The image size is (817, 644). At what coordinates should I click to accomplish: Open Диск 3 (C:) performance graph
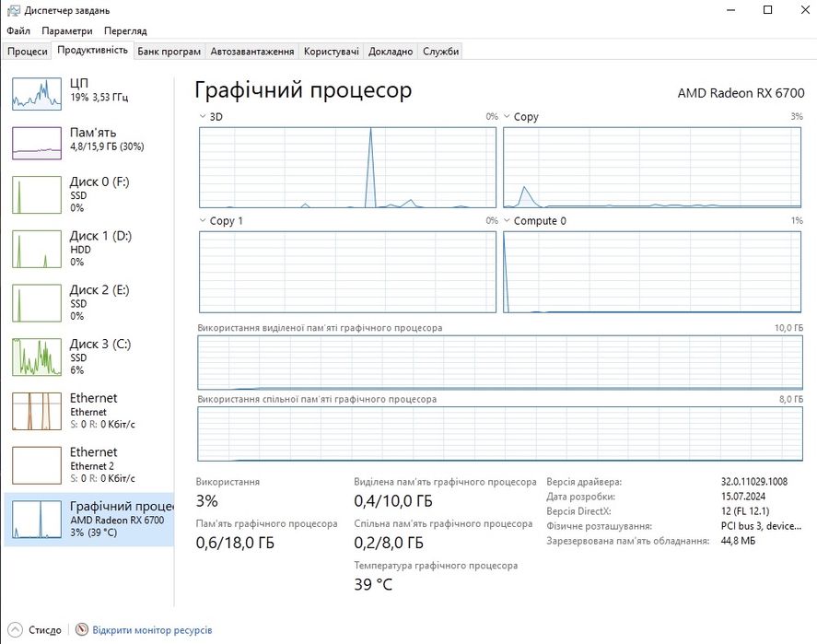37,357
